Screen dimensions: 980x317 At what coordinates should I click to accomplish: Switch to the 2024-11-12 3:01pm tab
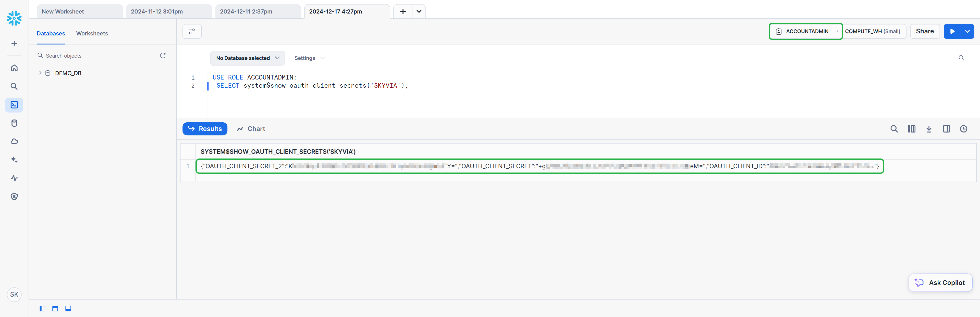(169, 11)
